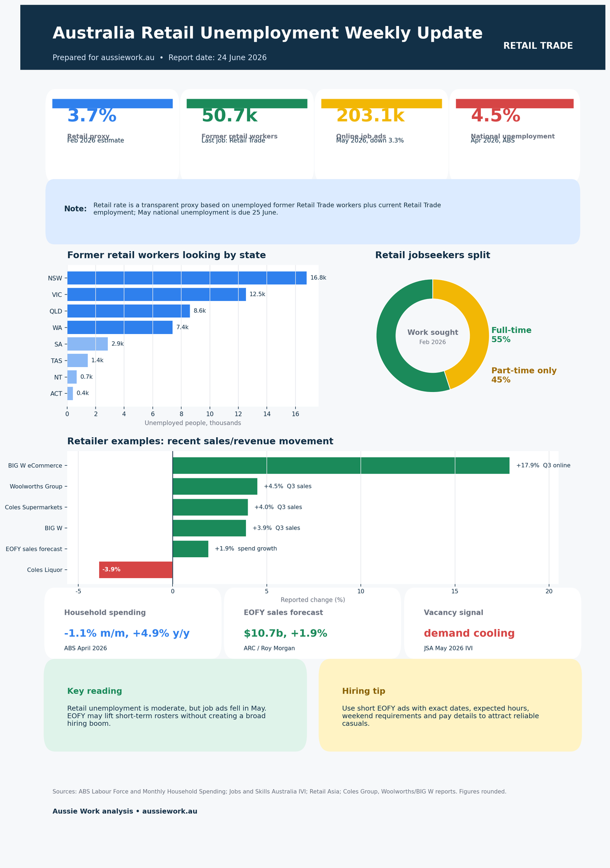Viewport: 610px width, 868px height.
Task: Click the '+4.5% Q3 sales' label
Action: (x=288, y=486)
